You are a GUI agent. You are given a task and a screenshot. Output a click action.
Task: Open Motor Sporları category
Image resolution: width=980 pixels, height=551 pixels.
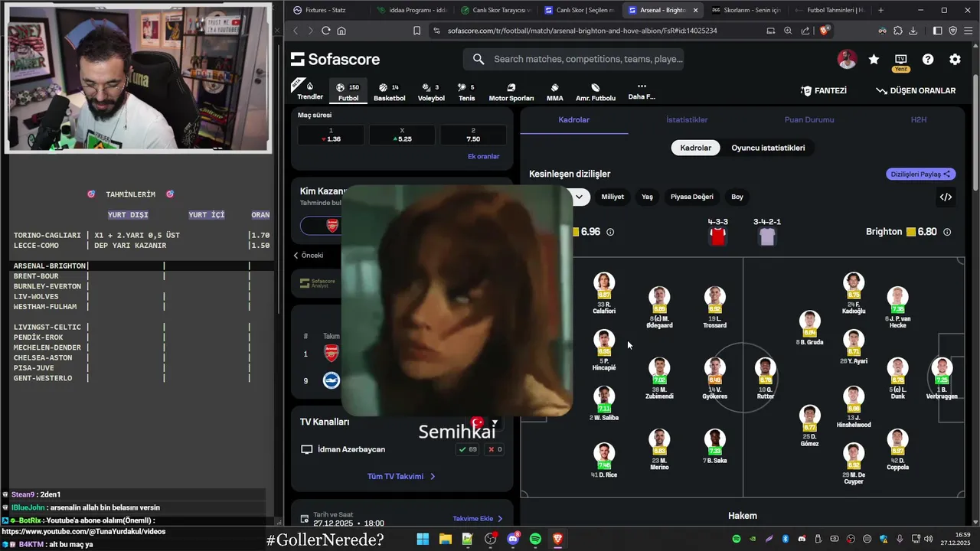point(511,92)
